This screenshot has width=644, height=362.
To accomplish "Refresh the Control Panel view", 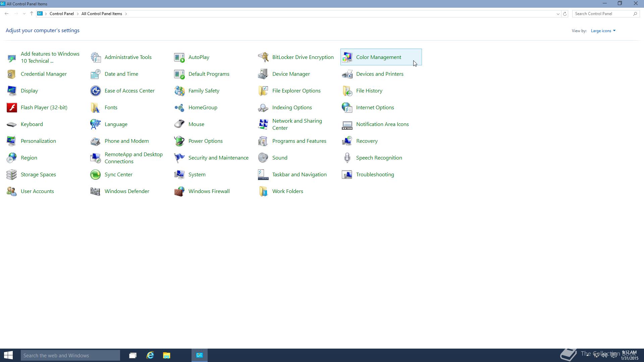I will pyautogui.click(x=565, y=14).
